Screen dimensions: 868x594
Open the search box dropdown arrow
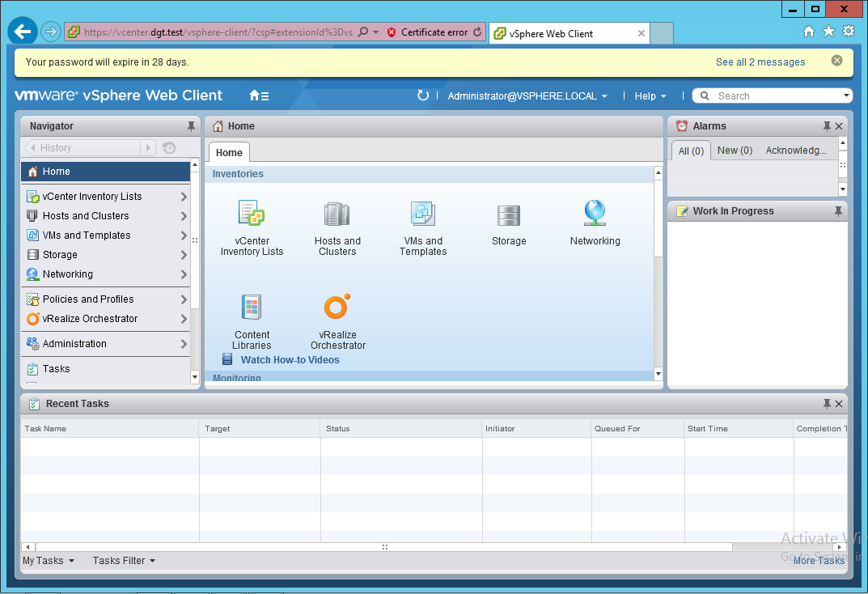(x=846, y=95)
